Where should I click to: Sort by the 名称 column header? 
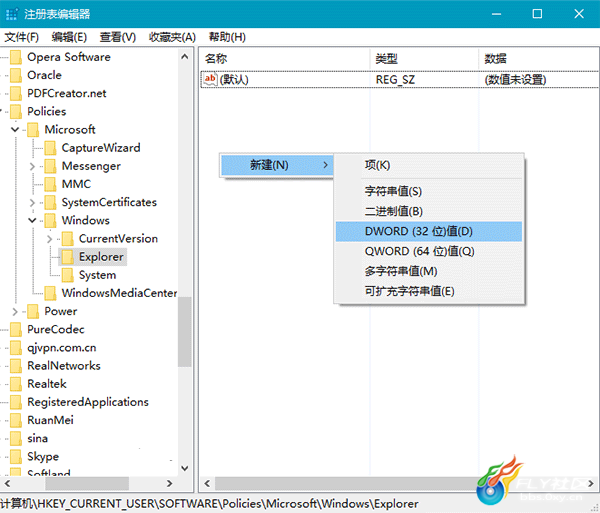(x=285, y=59)
